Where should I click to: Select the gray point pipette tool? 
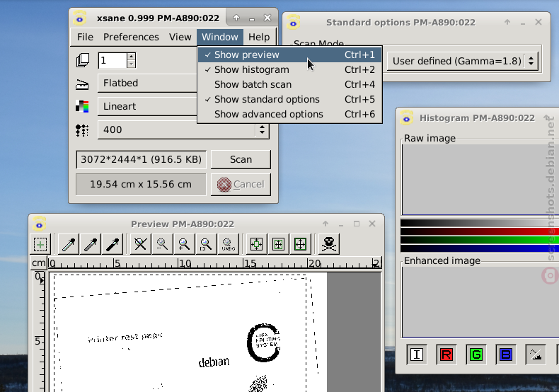[91, 244]
